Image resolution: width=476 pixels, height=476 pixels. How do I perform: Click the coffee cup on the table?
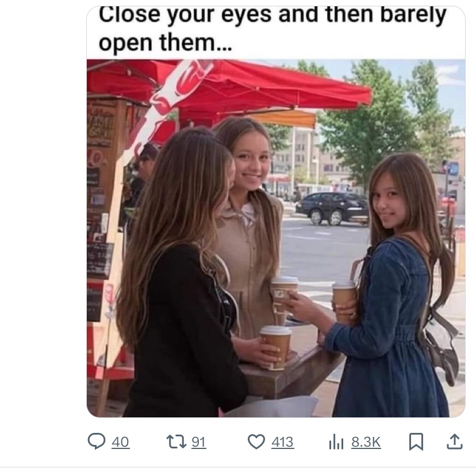pyautogui.click(x=276, y=347)
